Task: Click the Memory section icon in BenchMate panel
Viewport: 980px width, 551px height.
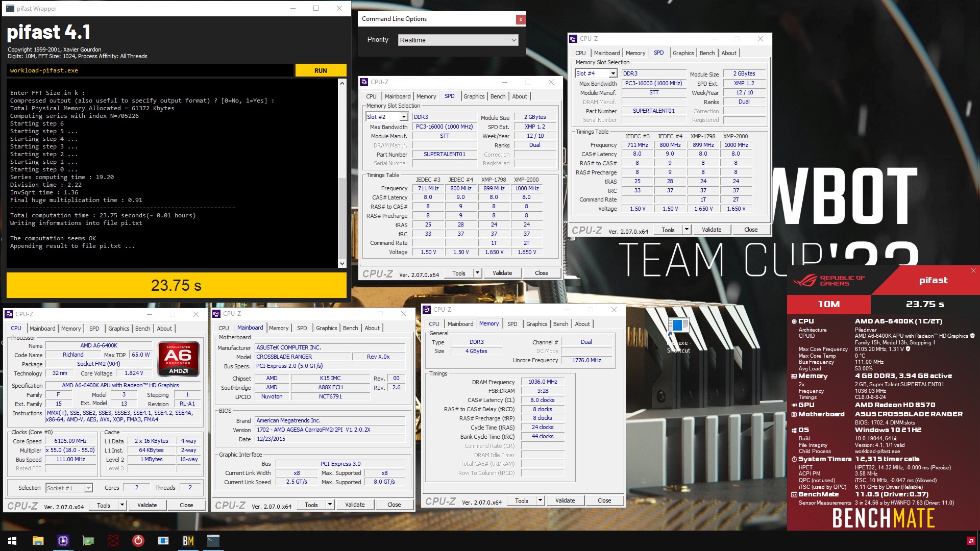Action: 794,376
